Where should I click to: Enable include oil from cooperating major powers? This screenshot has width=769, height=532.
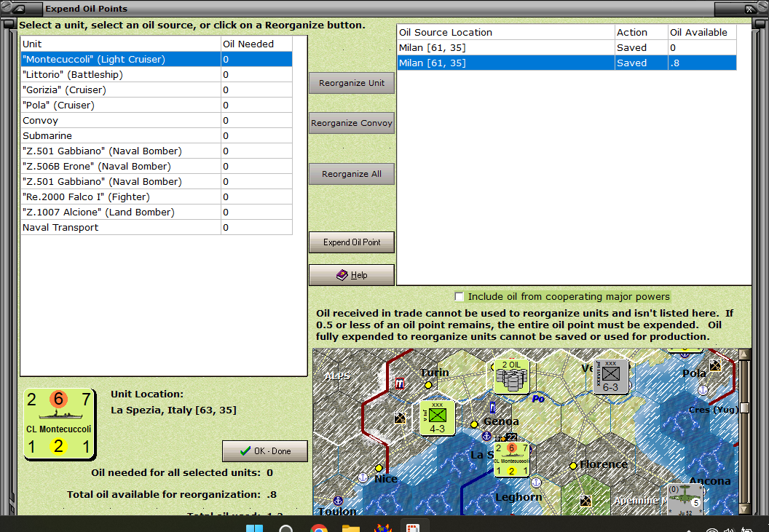tap(460, 296)
